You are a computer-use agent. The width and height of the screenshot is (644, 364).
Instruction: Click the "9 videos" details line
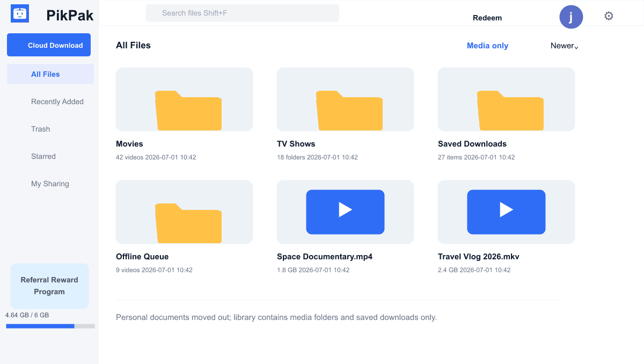tap(154, 270)
